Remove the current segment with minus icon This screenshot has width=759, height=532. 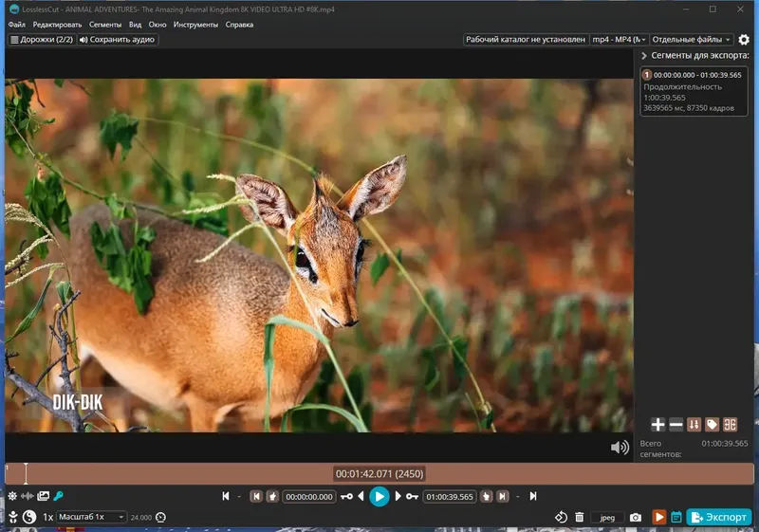pyautogui.click(x=676, y=425)
